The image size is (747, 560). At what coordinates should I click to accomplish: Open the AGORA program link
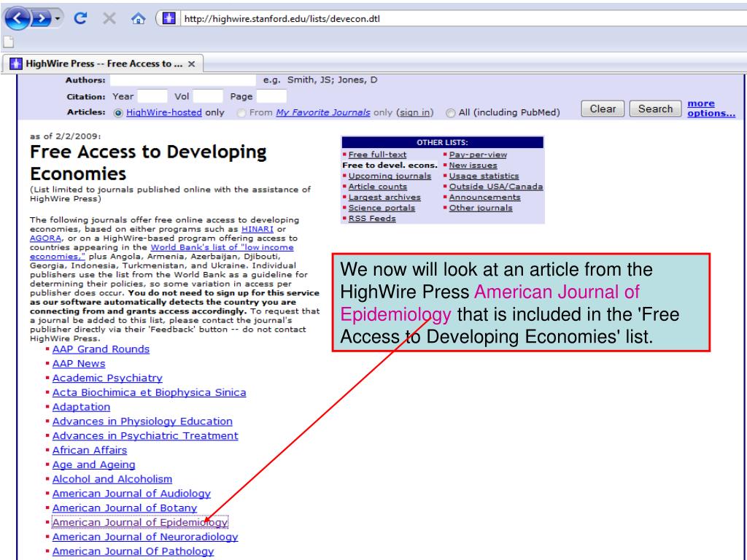(x=46, y=238)
